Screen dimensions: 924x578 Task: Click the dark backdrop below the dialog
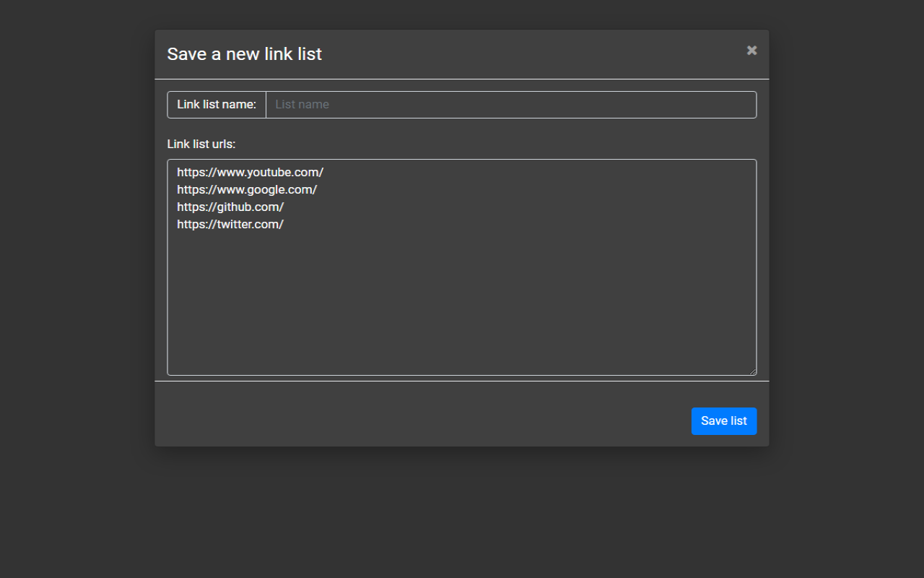tap(462, 513)
